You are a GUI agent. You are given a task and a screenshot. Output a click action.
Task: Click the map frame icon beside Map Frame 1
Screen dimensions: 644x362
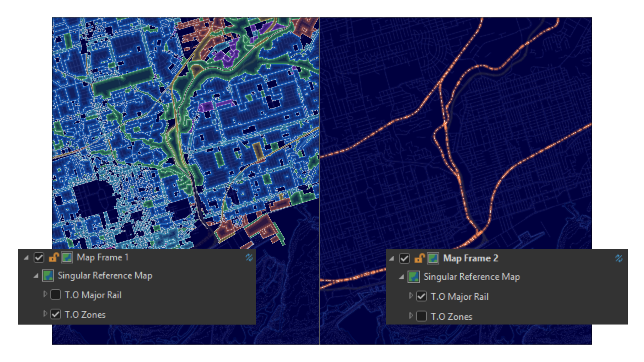pos(67,257)
